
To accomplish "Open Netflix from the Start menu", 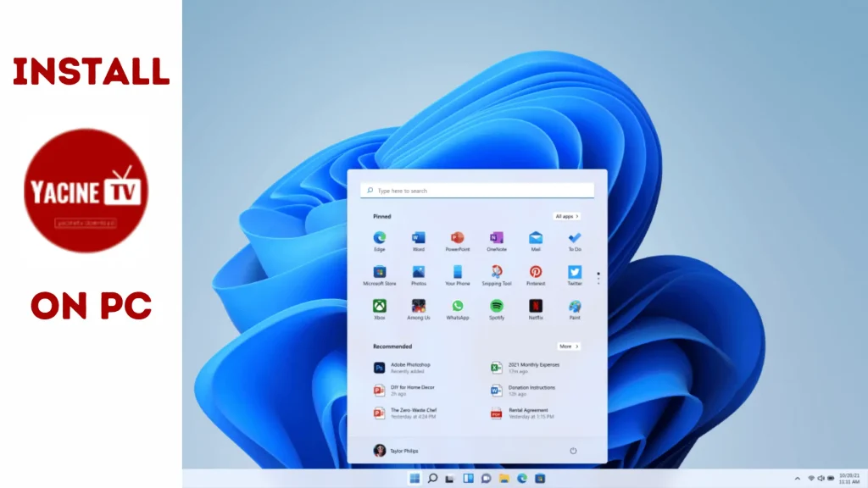I will coord(536,306).
